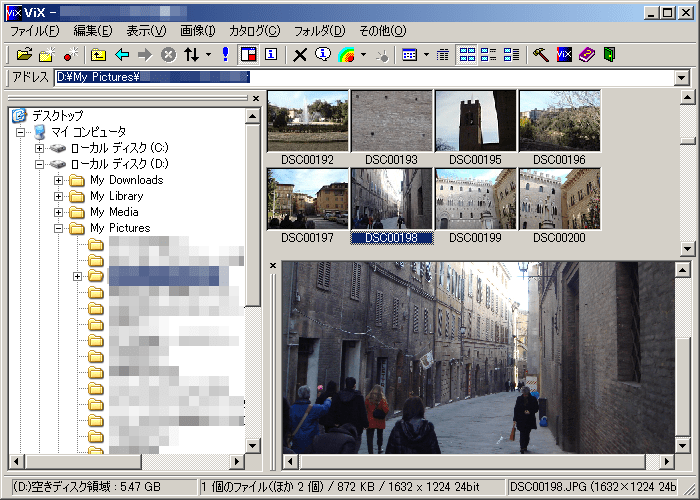Viewport: 700px width, 500px height.
Task: Navigate back with the cyan arrow
Action: [x=122, y=55]
